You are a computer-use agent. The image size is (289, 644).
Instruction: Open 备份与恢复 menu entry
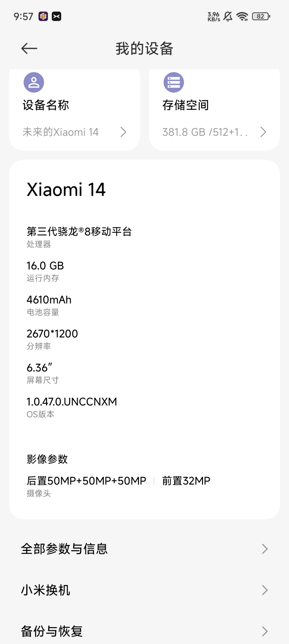52,631
